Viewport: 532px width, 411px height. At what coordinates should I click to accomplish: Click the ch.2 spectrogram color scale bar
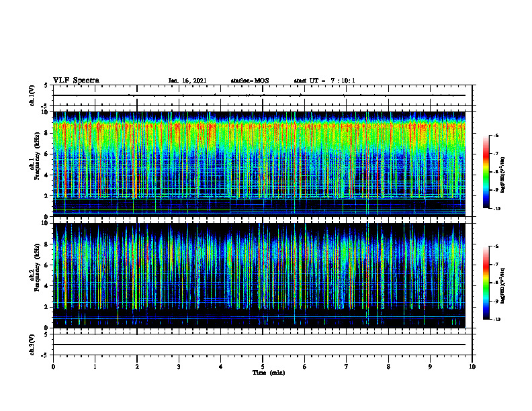[x=486, y=283]
